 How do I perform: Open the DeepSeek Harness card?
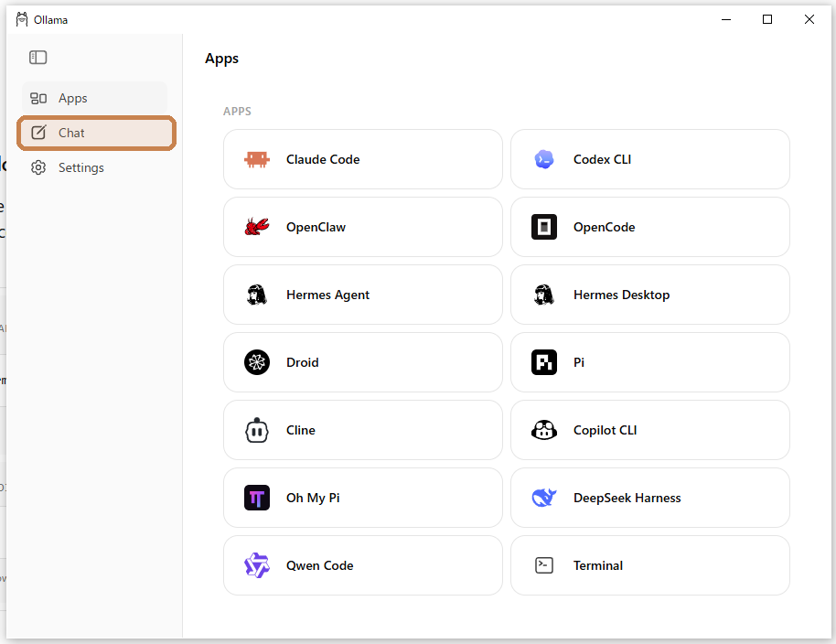pyautogui.click(x=650, y=498)
